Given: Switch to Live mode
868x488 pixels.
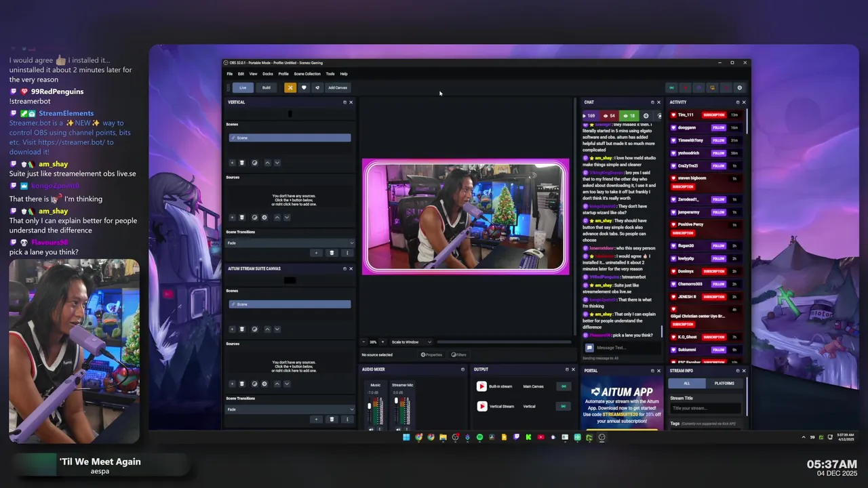Looking at the screenshot, I should [243, 87].
